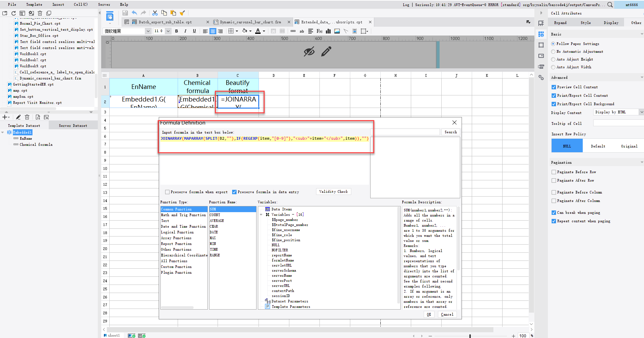
Task: Cut the selection with the scissors icon
Action: pos(155,13)
